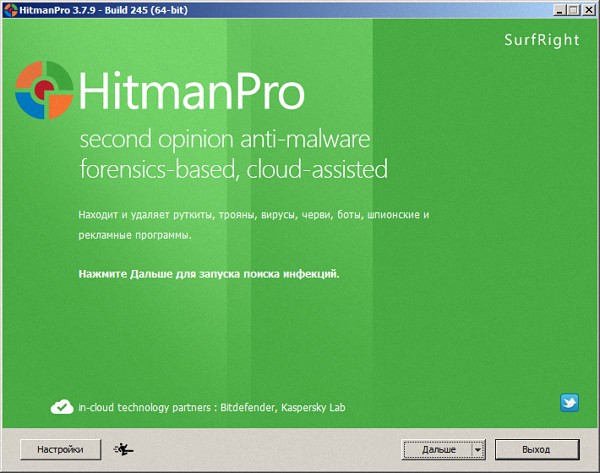Image resolution: width=600 pixels, height=473 pixels.
Task: Click the app icon in the title bar
Action: click(10, 9)
